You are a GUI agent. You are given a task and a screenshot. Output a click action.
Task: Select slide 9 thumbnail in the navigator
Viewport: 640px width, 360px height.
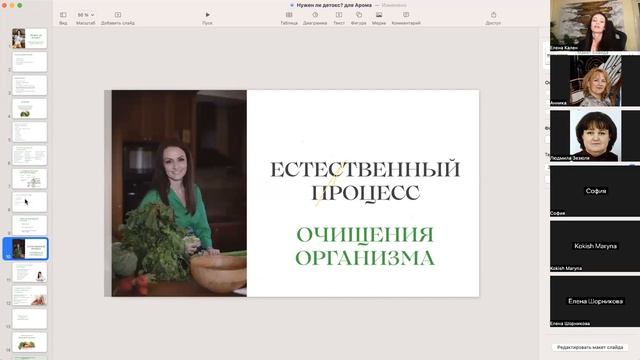[29, 225]
